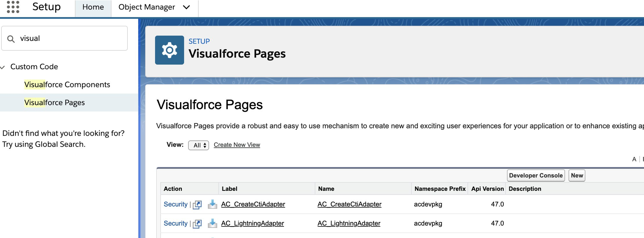
Task: Click the Quick Find search field
Action: [x=64, y=38]
